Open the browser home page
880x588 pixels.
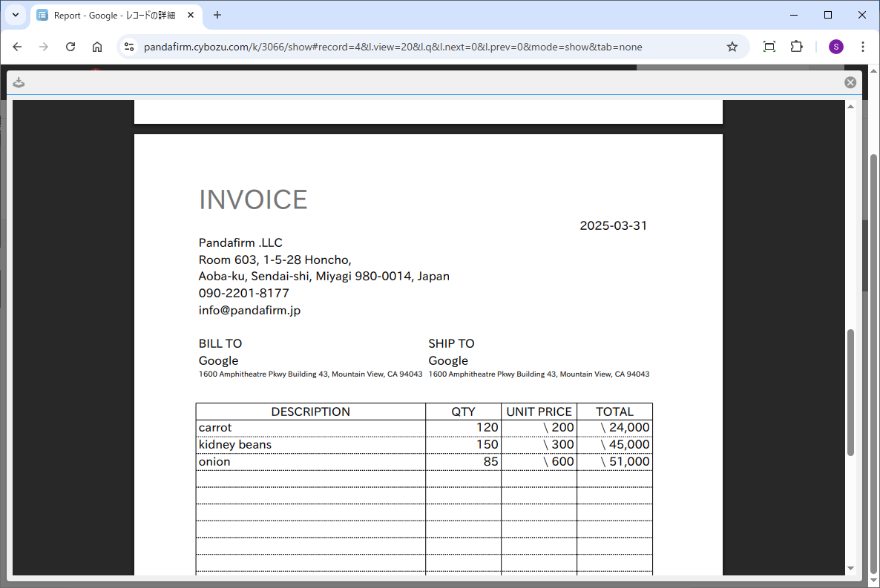(x=97, y=47)
